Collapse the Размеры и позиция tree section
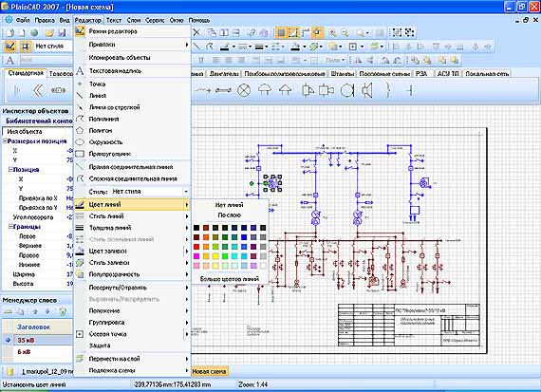 pyautogui.click(x=5, y=141)
